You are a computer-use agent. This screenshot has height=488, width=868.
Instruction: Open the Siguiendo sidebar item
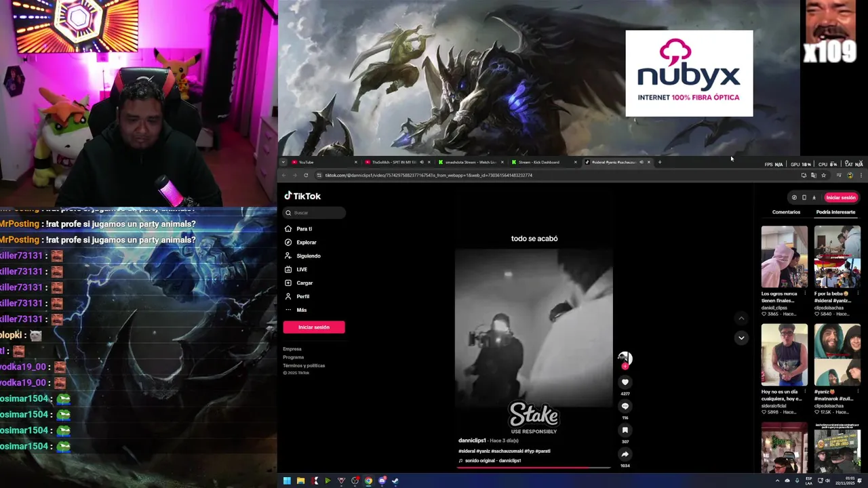coord(302,256)
